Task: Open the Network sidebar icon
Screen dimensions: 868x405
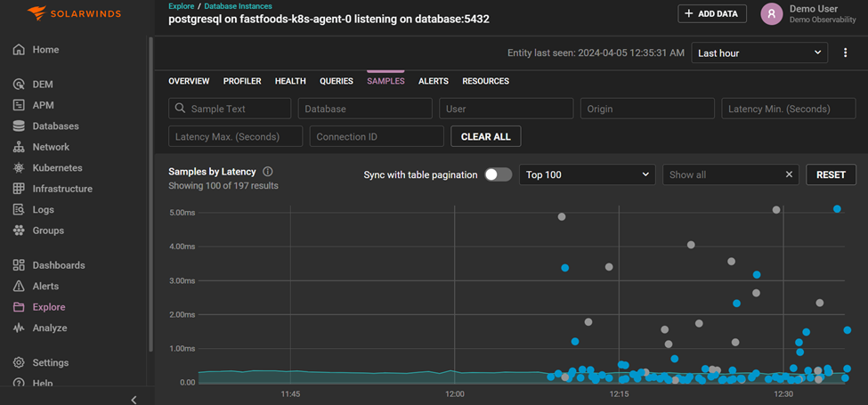Action: [19, 147]
